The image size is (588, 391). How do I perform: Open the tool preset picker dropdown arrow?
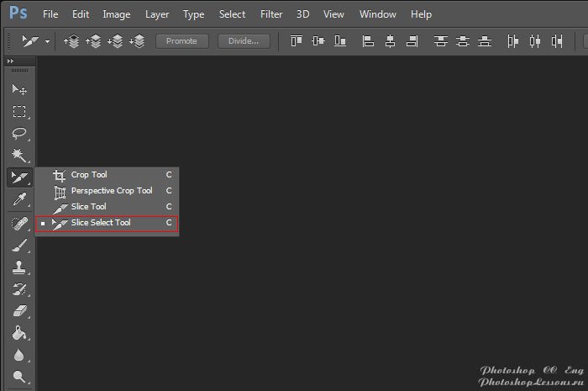pos(47,41)
